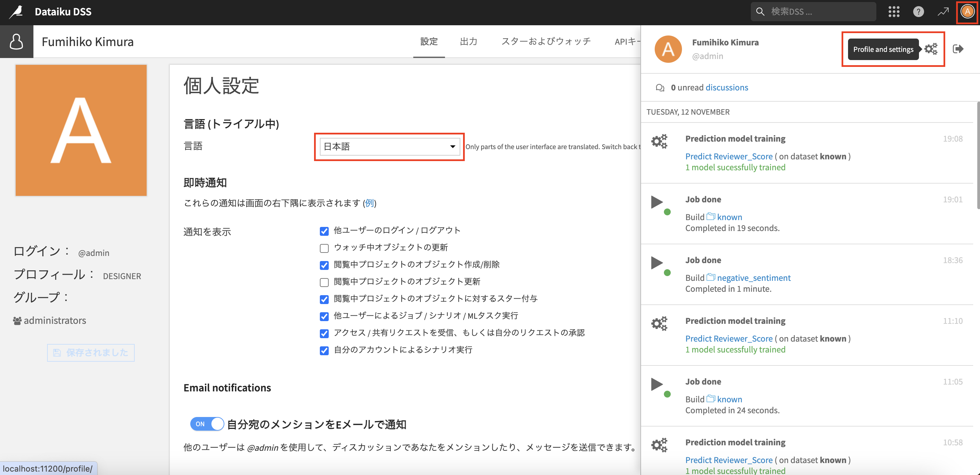980x475 pixels.
Task: Uncheck 他ユーザーのログイン / ログアウト notification
Action: (324, 231)
